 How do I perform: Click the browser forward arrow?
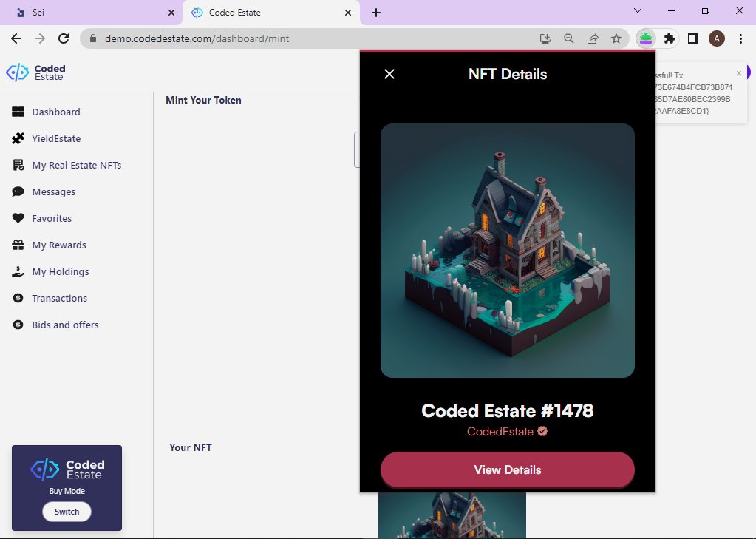[x=40, y=38]
